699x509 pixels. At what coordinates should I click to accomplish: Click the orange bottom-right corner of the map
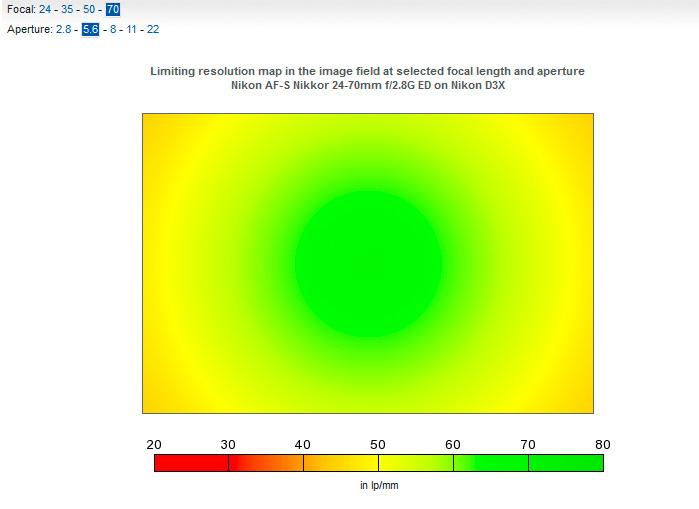pos(582,402)
